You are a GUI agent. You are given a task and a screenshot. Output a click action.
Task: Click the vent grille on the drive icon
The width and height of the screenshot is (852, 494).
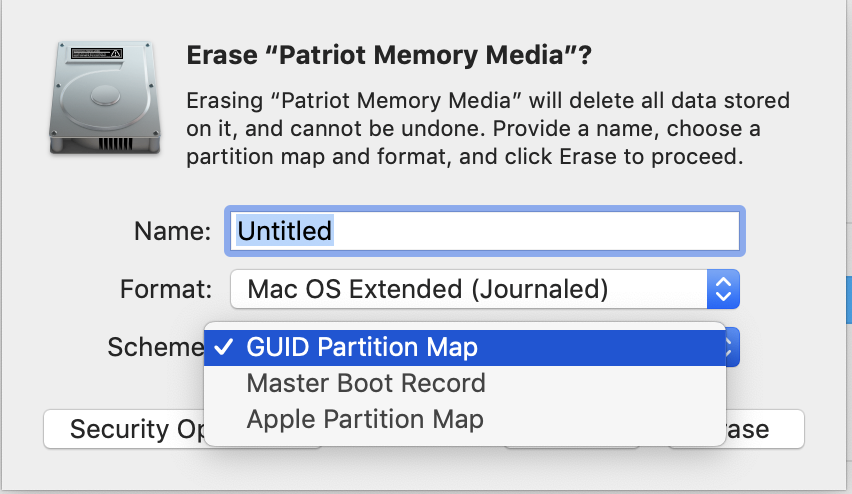tap(116, 143)
